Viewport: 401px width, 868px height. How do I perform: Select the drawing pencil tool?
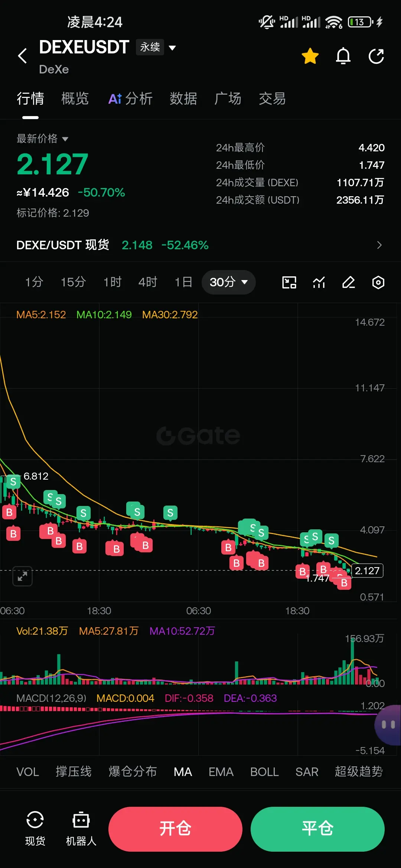[x=349, y=282]
